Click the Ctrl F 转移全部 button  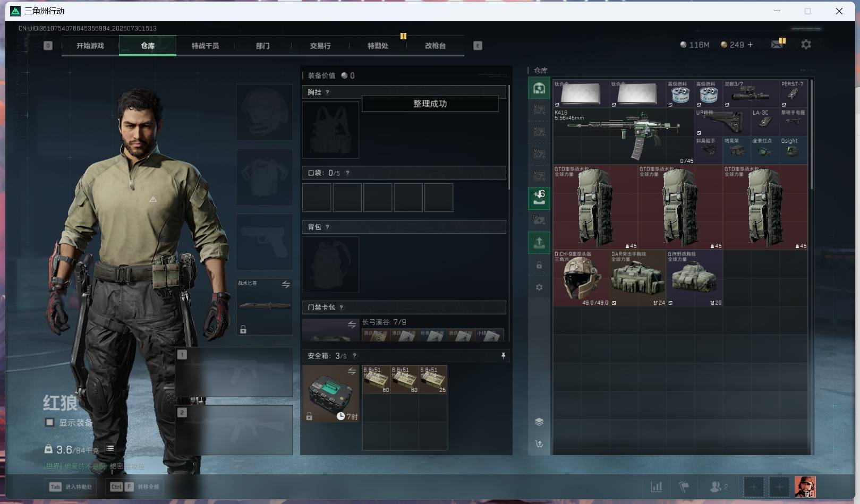[x=134, y=486]
